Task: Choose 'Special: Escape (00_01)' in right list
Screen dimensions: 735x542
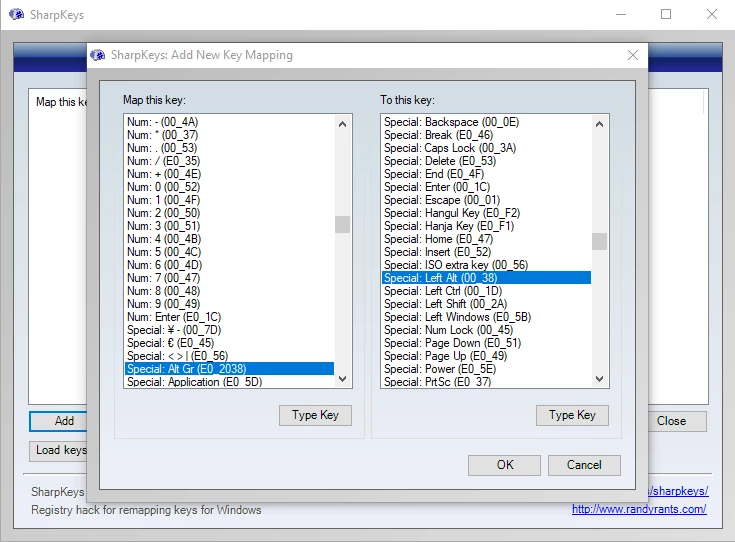Action: [487, 200]
